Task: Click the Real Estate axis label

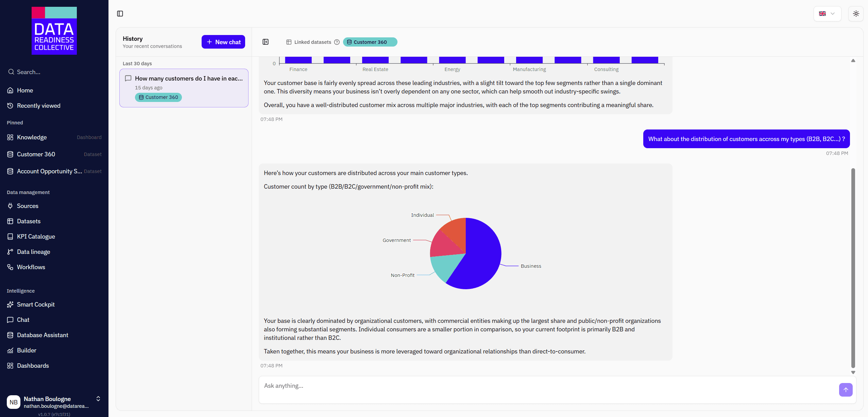Action: pos(375,69)
